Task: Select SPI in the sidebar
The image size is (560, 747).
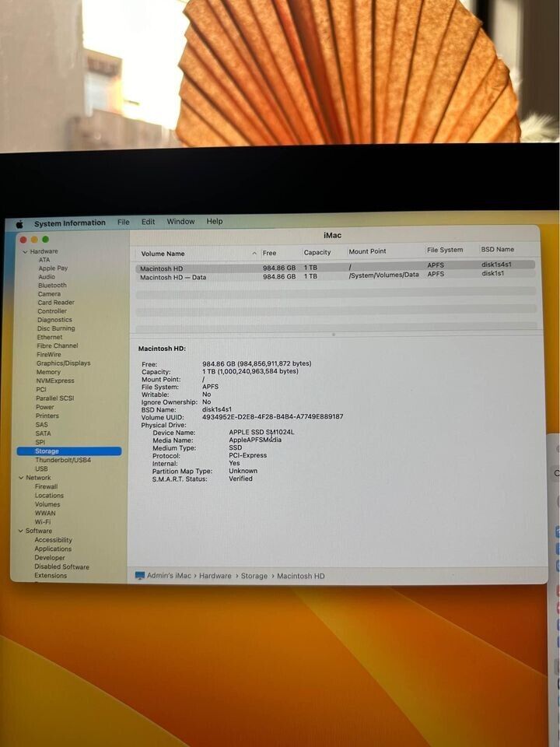Action: (40, 442)
